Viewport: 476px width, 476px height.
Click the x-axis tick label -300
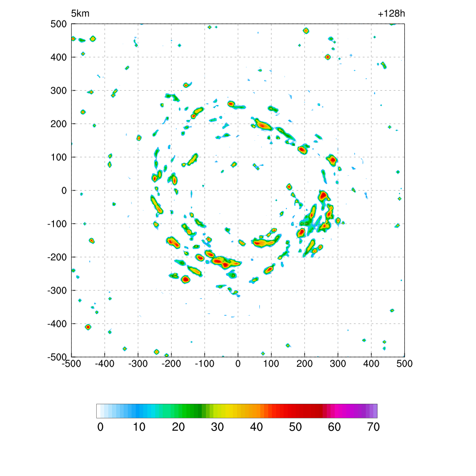click(x=138, y=364)
